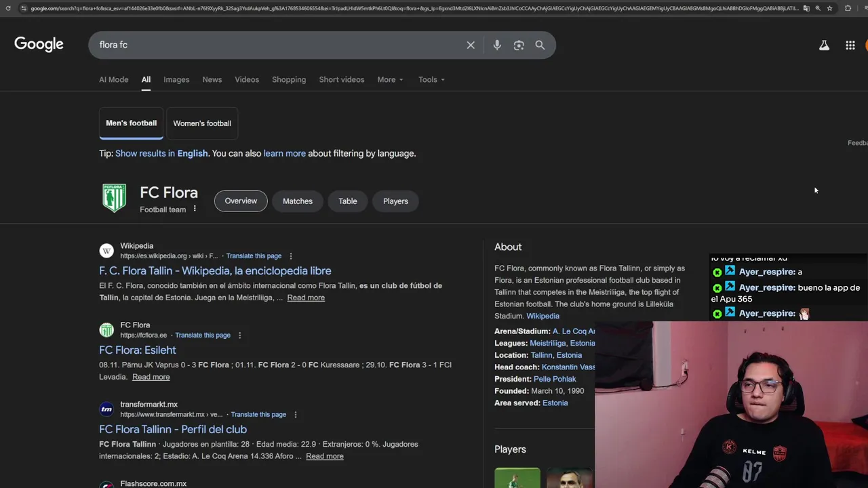Translate the fcflora.ee result page
This screenshot has height=488, width=868.
tap(203, 335)
